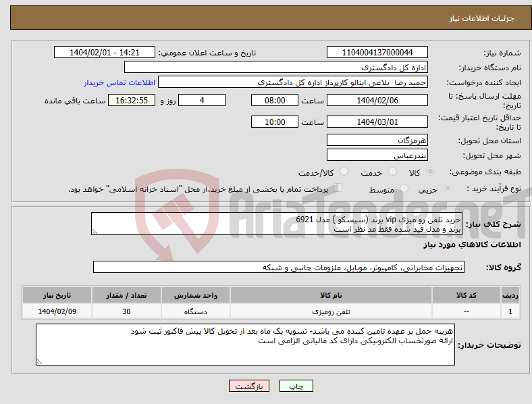Select the خدمت radio button
This screenshot has width=532, height=404.
[x=392, y=172]
